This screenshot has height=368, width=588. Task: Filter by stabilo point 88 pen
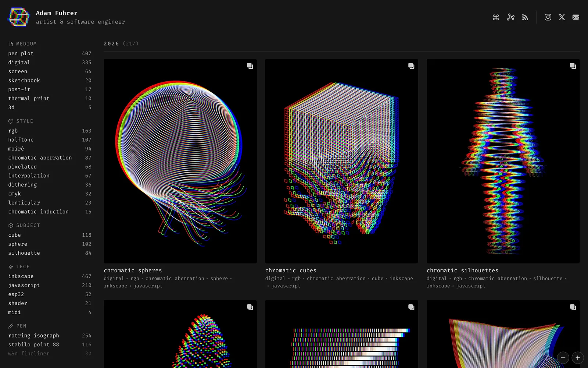click(x=50, y=344)
